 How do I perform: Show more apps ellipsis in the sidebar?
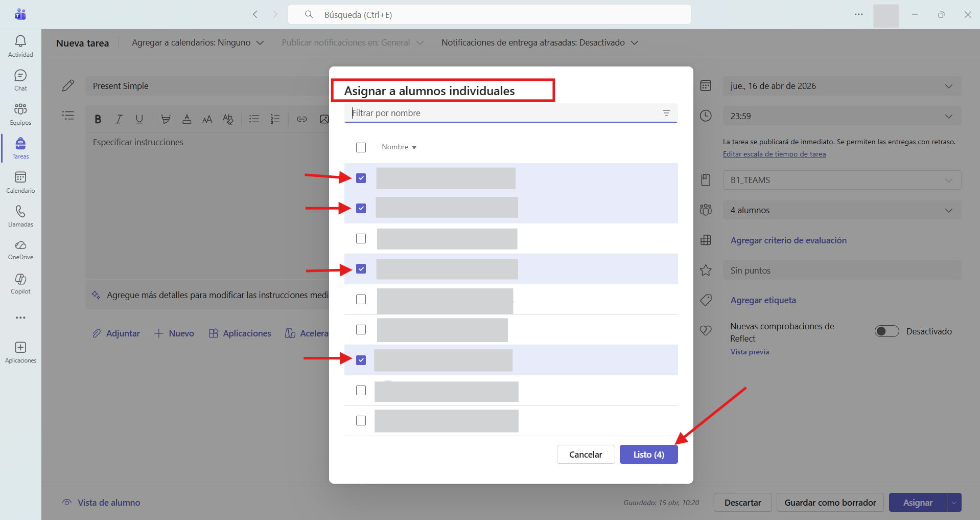click(20, 318)
